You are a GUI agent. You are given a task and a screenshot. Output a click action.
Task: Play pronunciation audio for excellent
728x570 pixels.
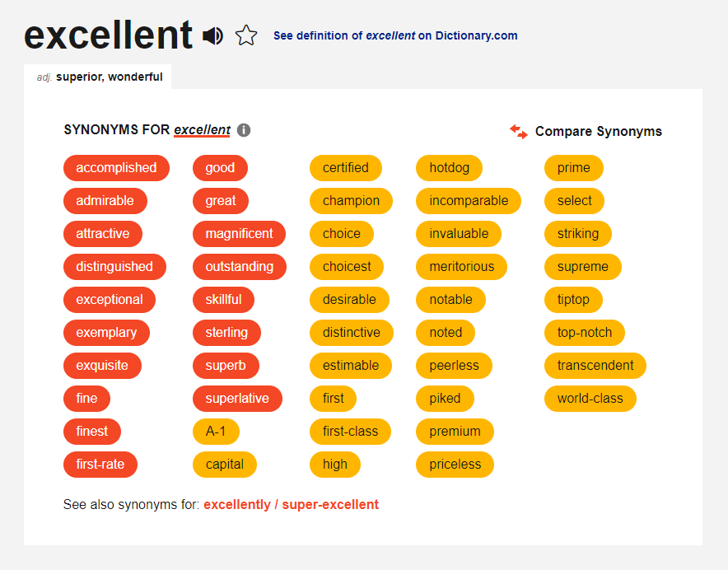click(x=212, y=35)
